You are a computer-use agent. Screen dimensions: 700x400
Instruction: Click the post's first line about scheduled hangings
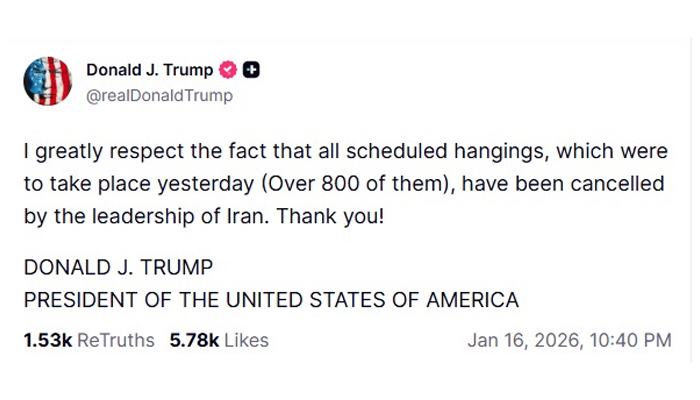pyautogui.click(x=345, y=152)
